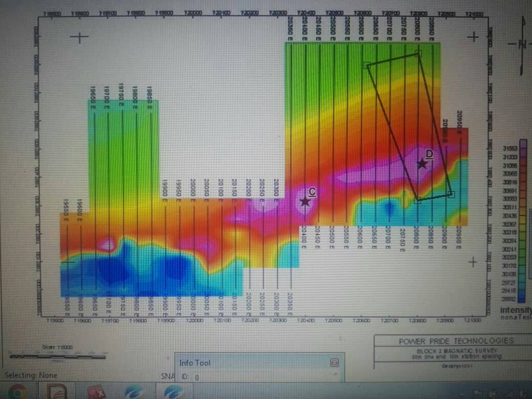The image size is (532, 399).
Task: Click the Scale 1:5000 scale bar
Action: click(x=56, y=354)
